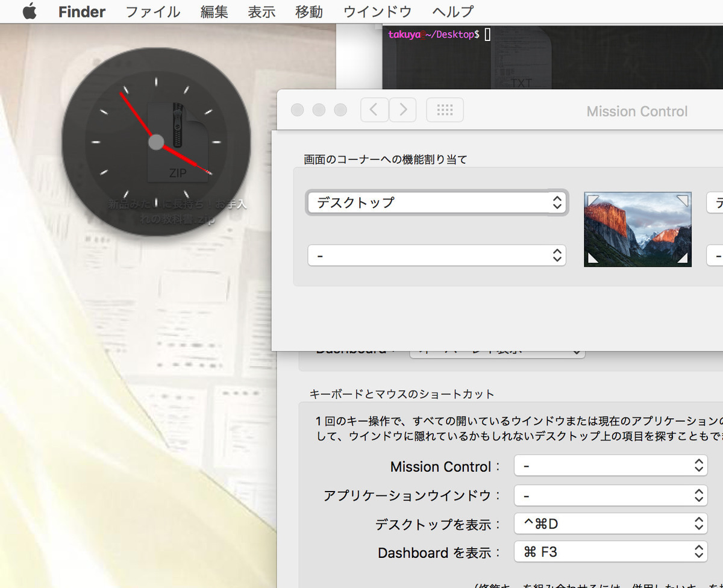Click the zoom window button
Screen dimensions: 723x588
click(x=340, y=110)
